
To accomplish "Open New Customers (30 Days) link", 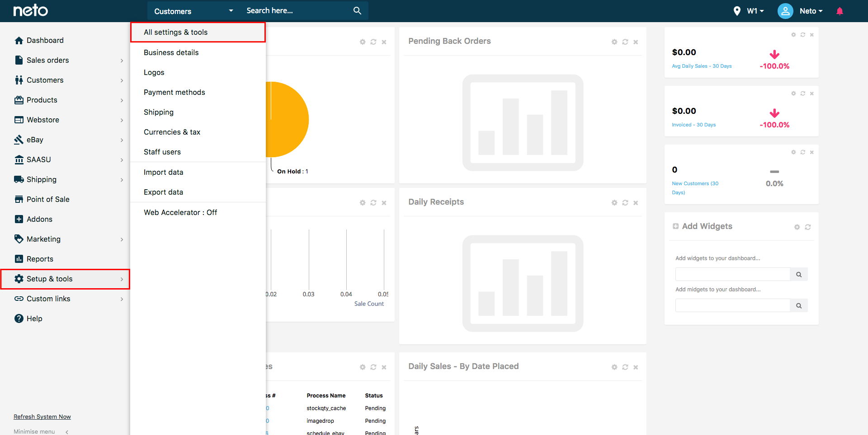I will tap(695, 188).
